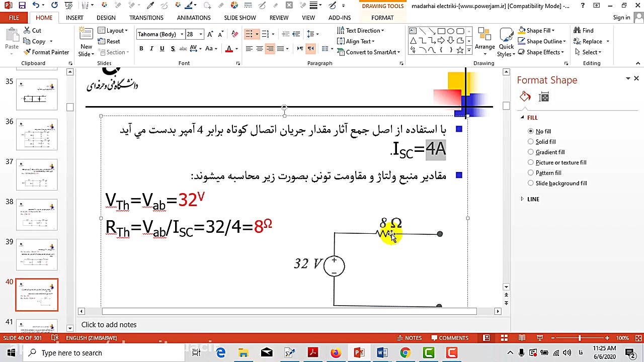Activate the Format Painter

pyautogui.click(x=46, y=52)
